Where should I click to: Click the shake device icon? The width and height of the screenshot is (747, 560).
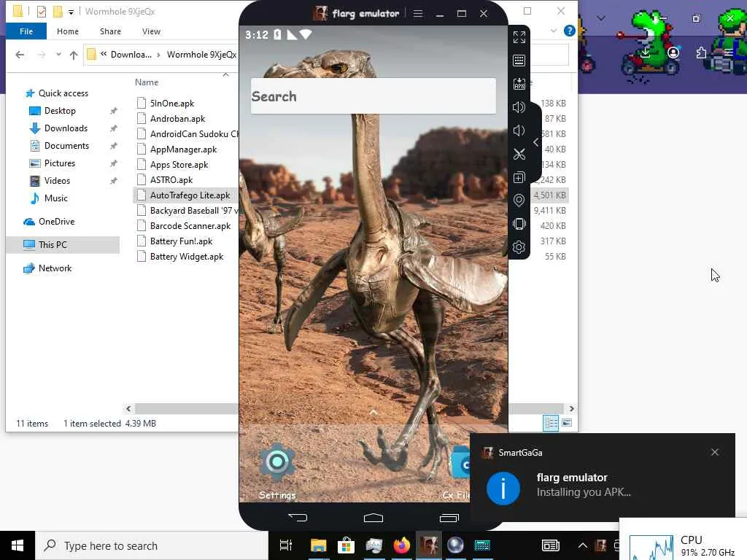519,224
